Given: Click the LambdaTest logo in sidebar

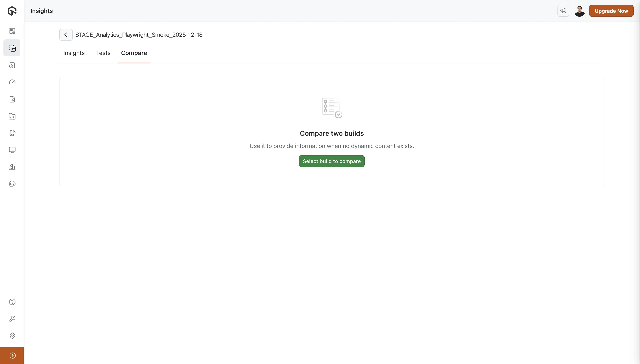Looking at the screenshot, I should (x=12, y=11).
